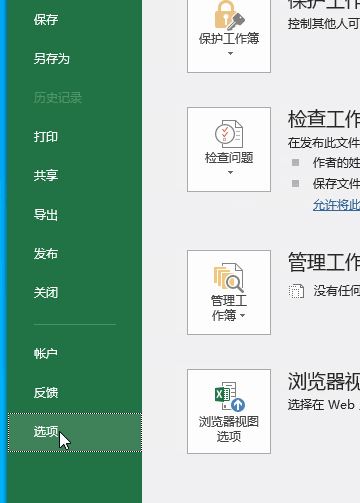Click the 控制其他人可 description text
360x503 pixels.
324,24
